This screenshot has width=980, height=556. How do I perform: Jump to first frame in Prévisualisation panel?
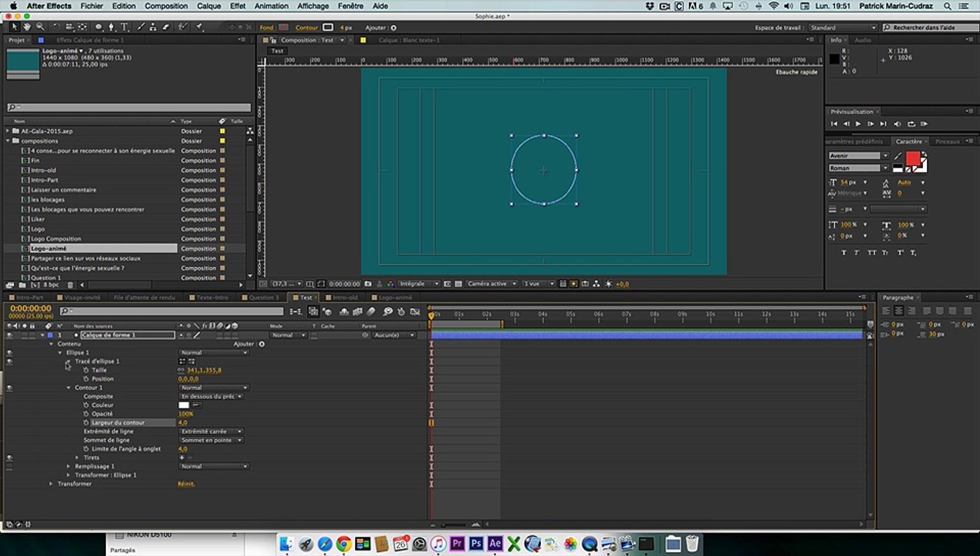click(x=834, y=124)
